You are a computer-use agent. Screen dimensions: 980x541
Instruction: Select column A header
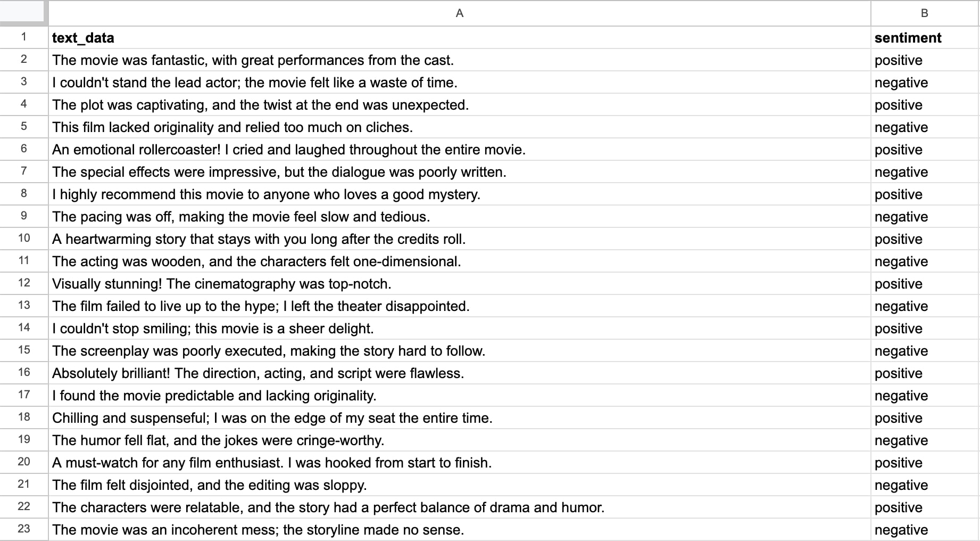coord(460,13)
